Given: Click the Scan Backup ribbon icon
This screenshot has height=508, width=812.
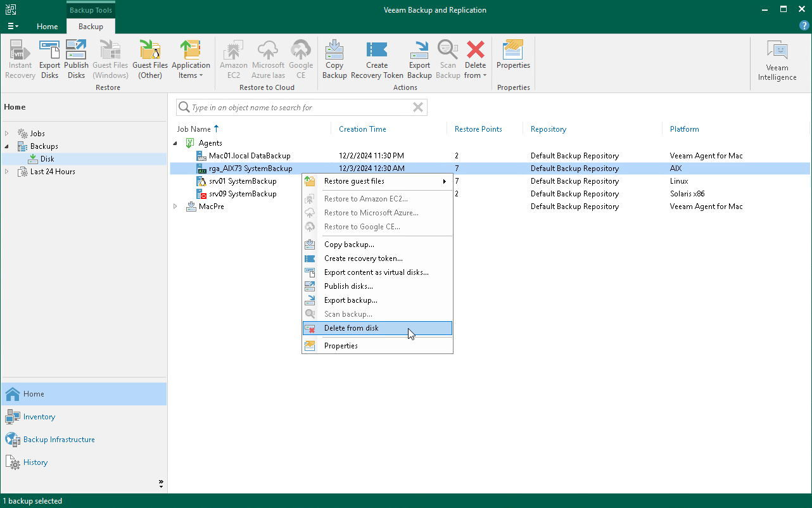Looking at the screenshot, I should [448, 60].
